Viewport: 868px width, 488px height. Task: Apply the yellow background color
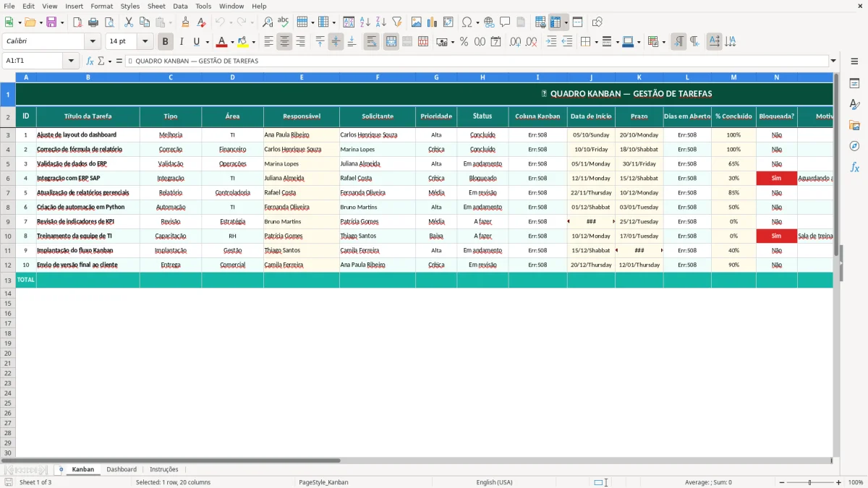click(242, 42)
